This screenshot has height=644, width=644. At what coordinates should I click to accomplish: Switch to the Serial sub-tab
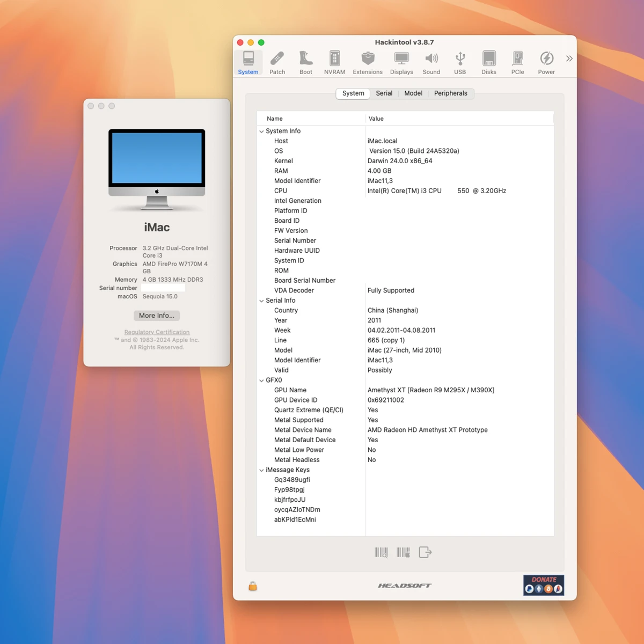[x=384, y=93]
